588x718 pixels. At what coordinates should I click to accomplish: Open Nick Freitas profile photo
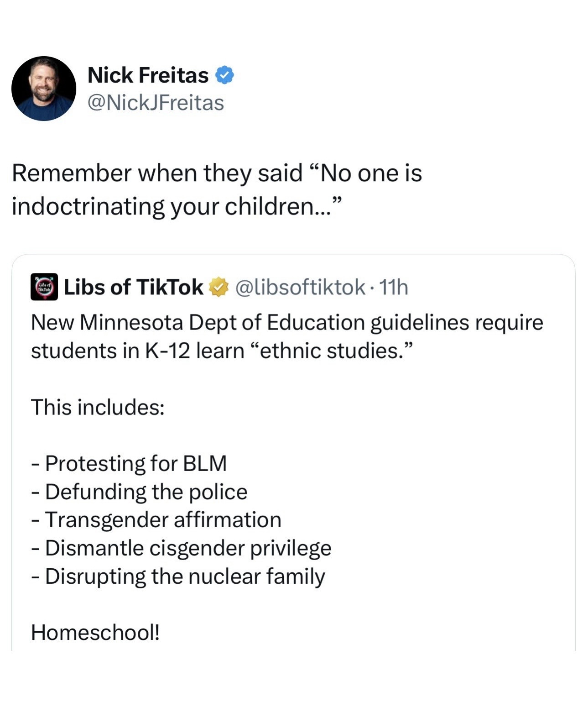[x=44, y=89]
